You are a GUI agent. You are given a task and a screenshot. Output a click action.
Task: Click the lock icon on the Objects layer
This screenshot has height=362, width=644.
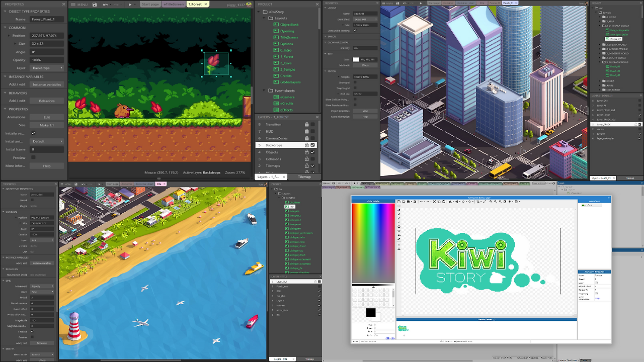pyautogui.click(x=306, y=152)
